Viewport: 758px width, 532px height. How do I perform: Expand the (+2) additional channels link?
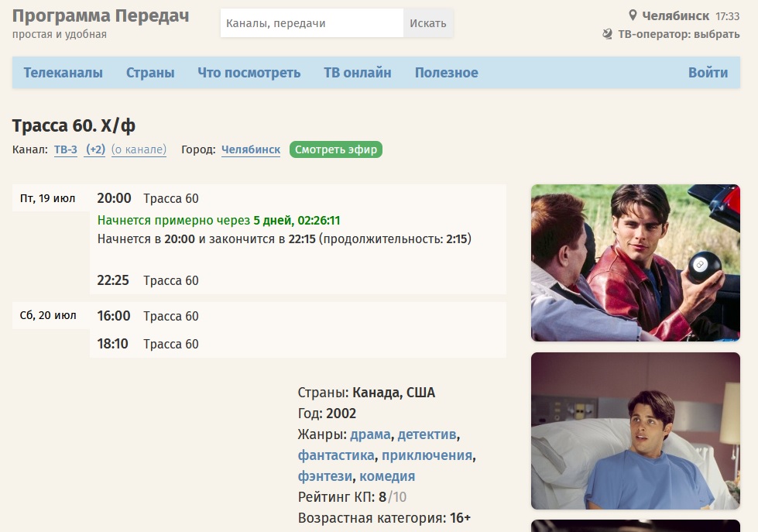coord(95,149)
